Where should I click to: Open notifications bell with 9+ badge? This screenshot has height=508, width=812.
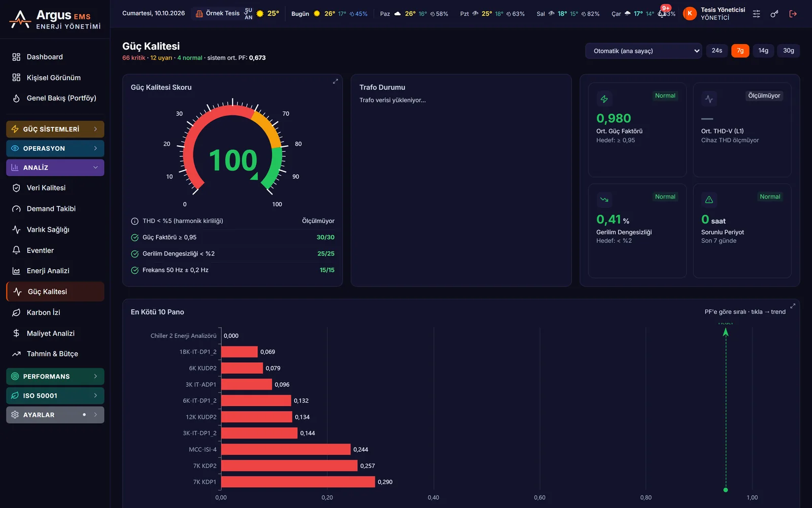662,13
